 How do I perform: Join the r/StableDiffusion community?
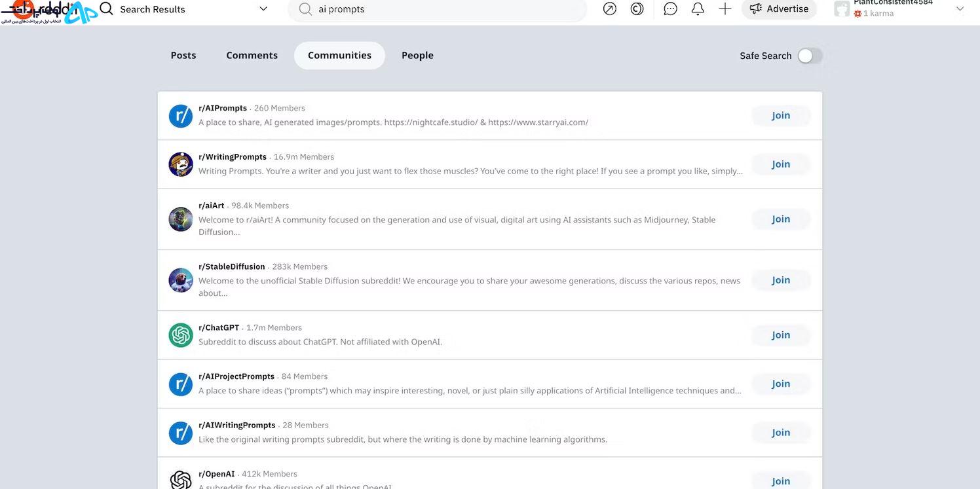[781, 280]
